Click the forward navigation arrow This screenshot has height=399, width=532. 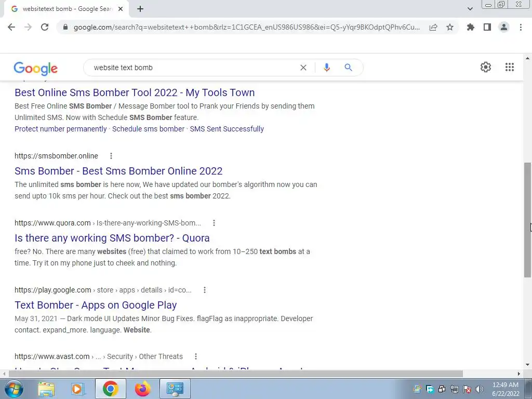point(28,27)
